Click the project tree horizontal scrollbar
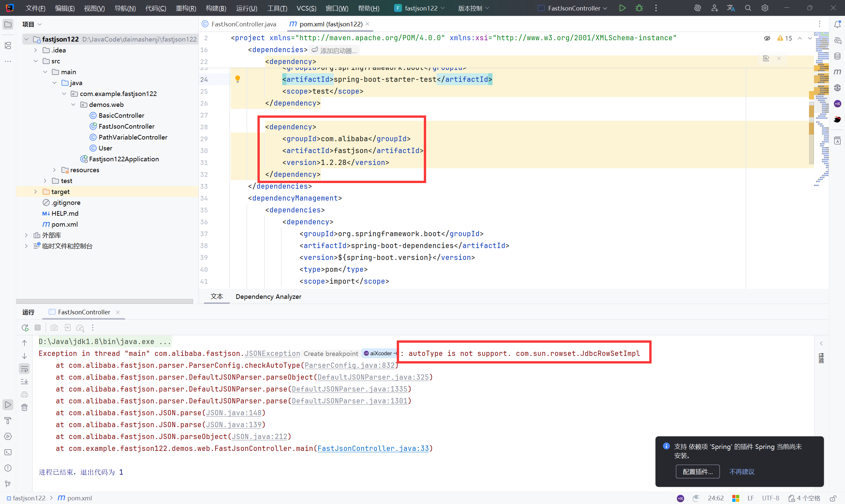 pos(105,301)
